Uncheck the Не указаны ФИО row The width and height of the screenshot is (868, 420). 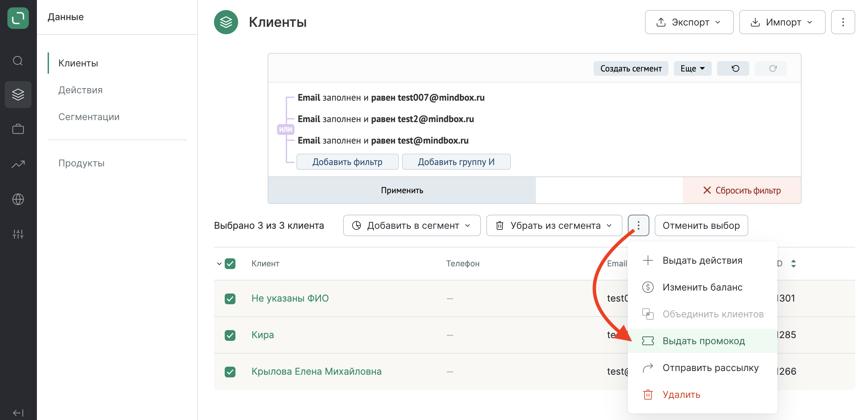(230, 299)
